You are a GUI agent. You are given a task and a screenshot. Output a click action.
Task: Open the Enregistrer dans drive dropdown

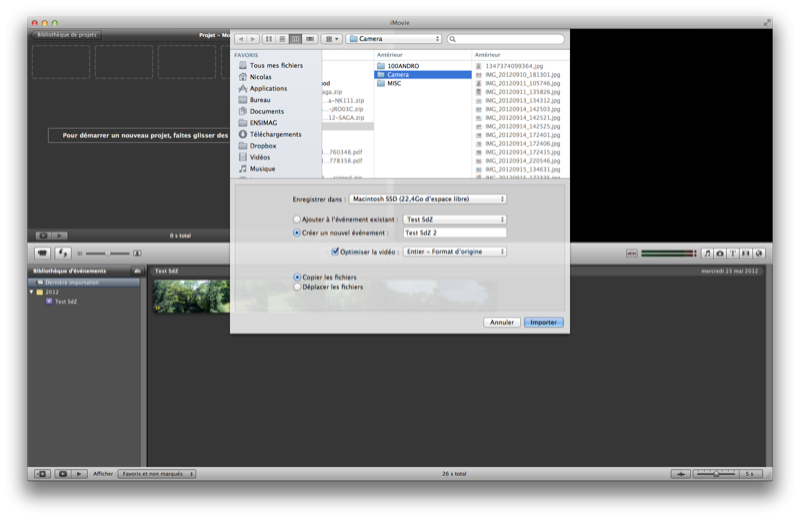pos(427,199)
